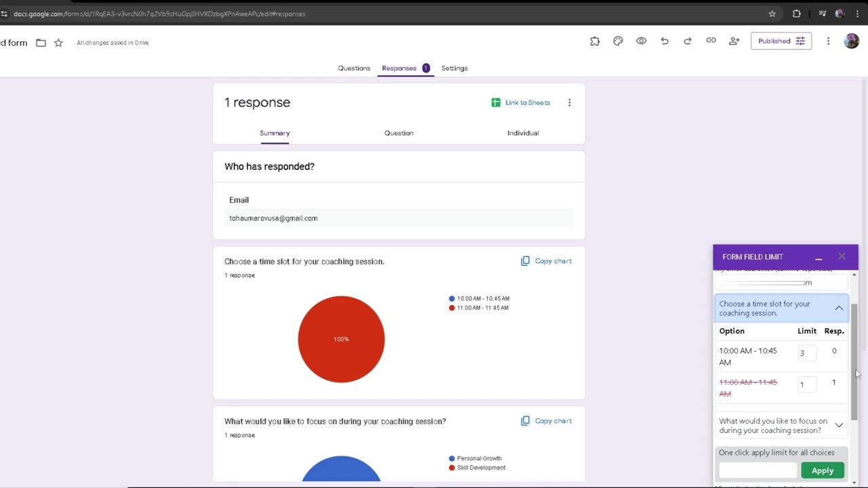Open the Chrome three-dot menu
The width and height of the screenshot is (868, 488).
pyautogui.click(x=857, y=14)
